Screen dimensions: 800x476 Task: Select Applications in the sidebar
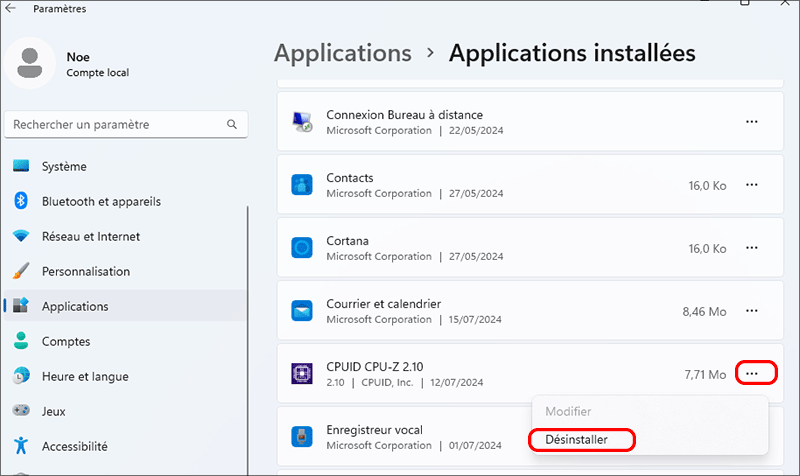point(126,306)
